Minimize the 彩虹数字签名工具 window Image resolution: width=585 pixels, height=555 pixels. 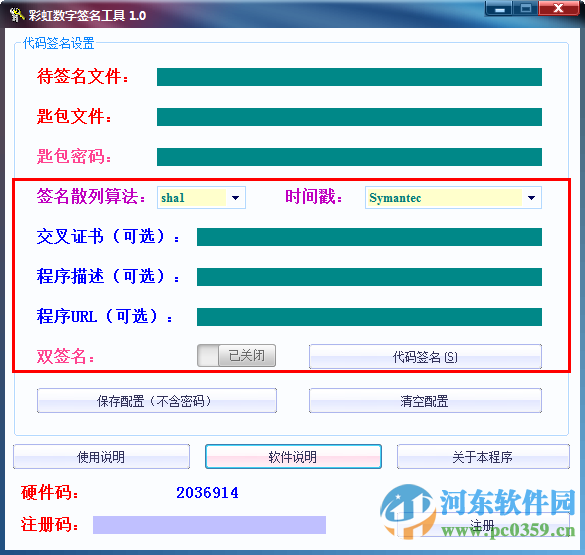coord(500,8)
